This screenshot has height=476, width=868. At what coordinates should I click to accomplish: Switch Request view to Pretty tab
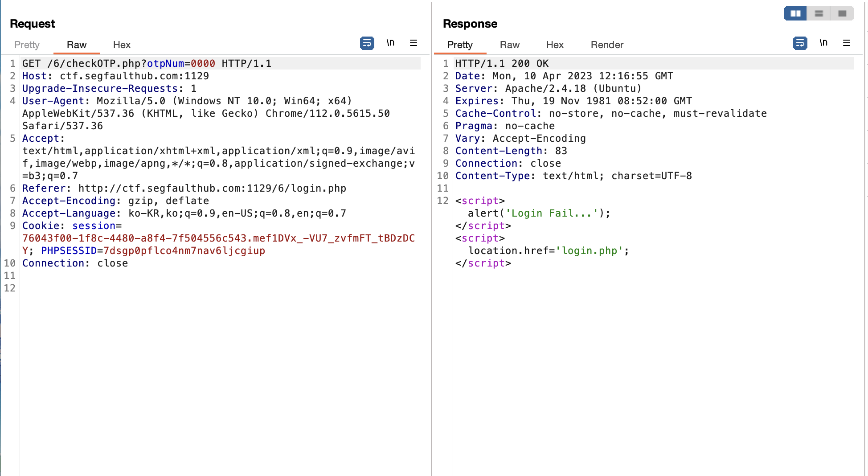pyautogui.click(x=27, y=45)
